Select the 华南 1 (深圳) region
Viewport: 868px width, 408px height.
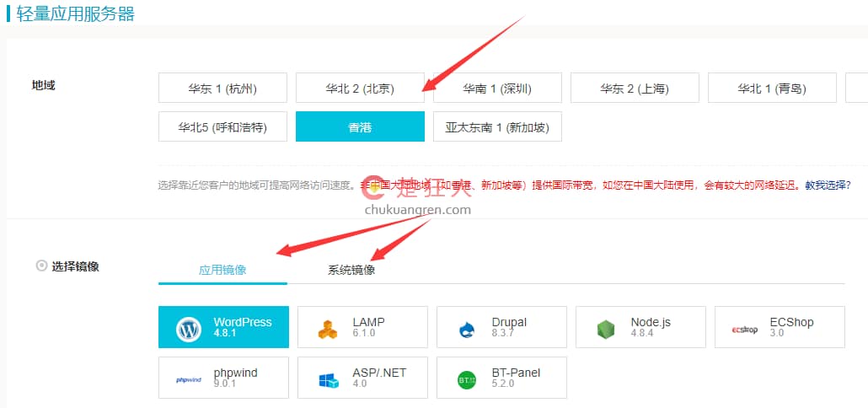pos(497,88)
